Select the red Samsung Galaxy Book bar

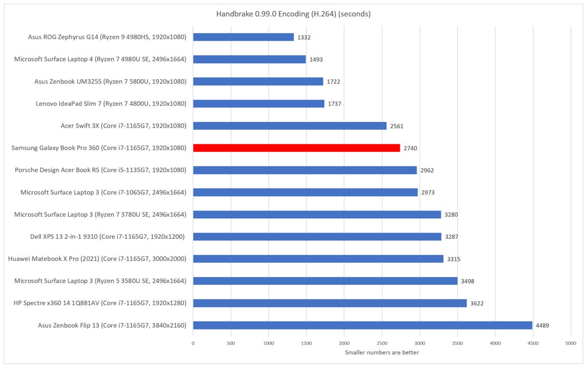click(296, 148)
